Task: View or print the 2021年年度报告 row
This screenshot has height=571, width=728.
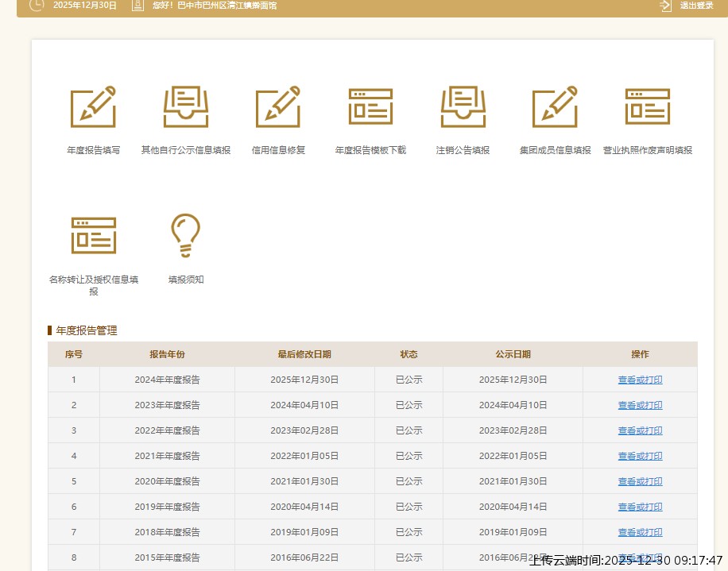Action: click(x=640, y=456)
